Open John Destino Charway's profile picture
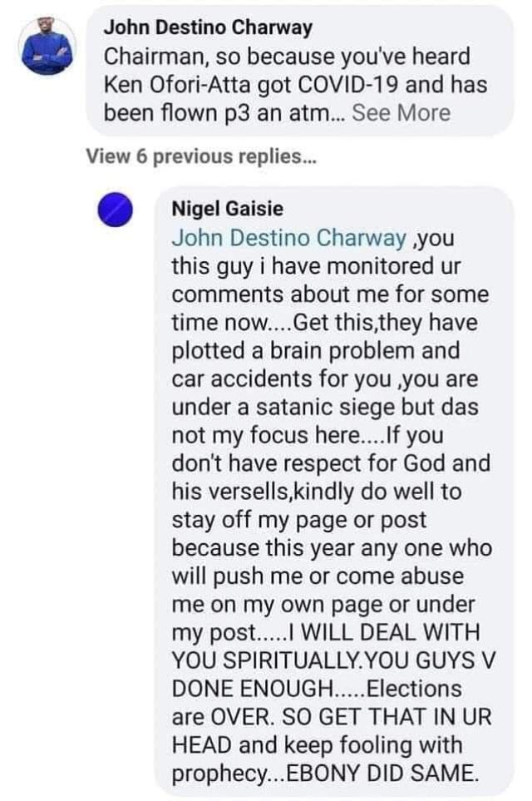532x801 pixels. (47, 47)
